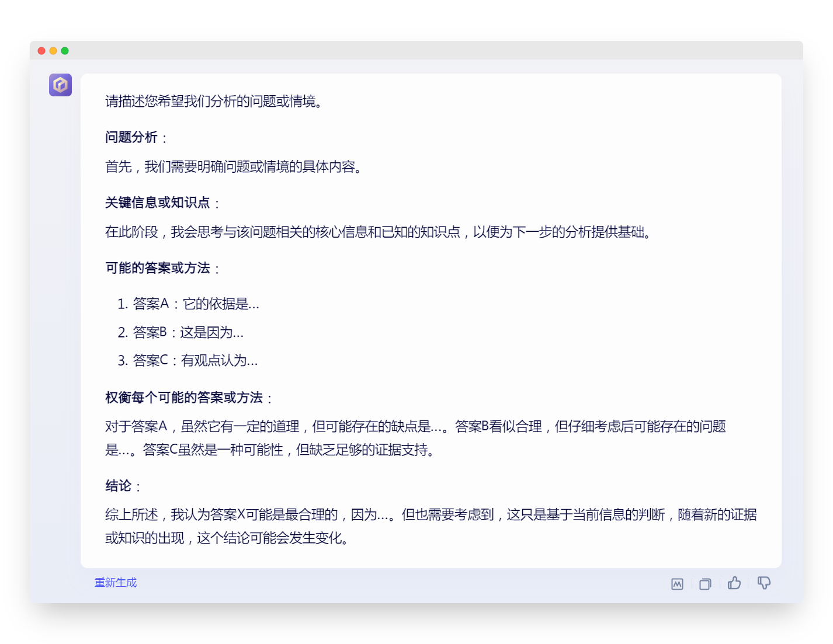The height and width of the screenshot is (644, 833).
Task: Copy the response using the copy icon
Action: click(x=705, y=584)
